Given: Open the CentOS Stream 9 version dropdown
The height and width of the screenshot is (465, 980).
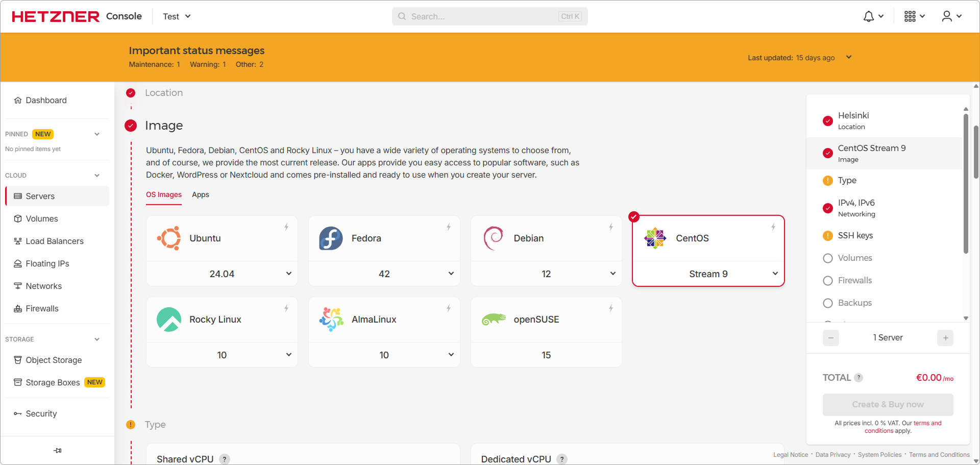Looking at the screenshot, I should pos(708,274).
